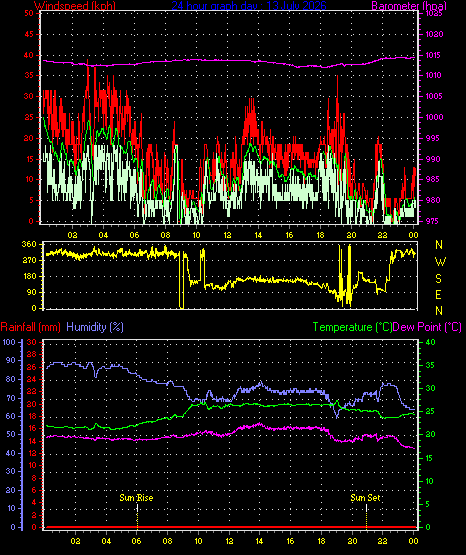Click the E compass direction label
466x555 pixels.
click(x=438, y=294)
